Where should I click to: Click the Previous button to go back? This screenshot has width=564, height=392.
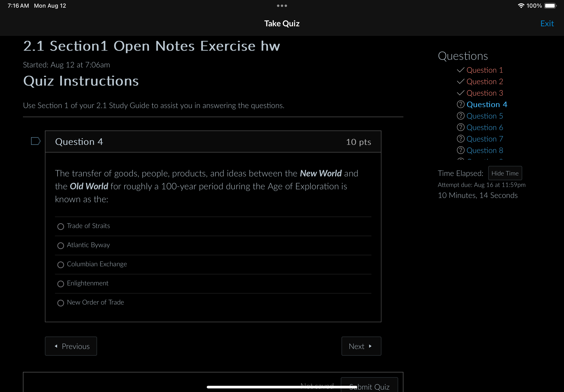[x=71, y=346]
